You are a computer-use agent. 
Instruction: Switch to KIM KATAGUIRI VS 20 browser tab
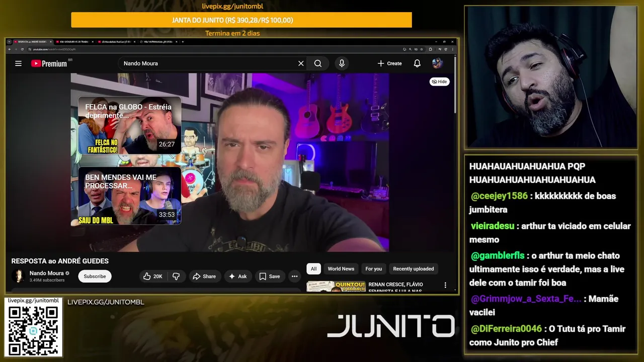73,42
